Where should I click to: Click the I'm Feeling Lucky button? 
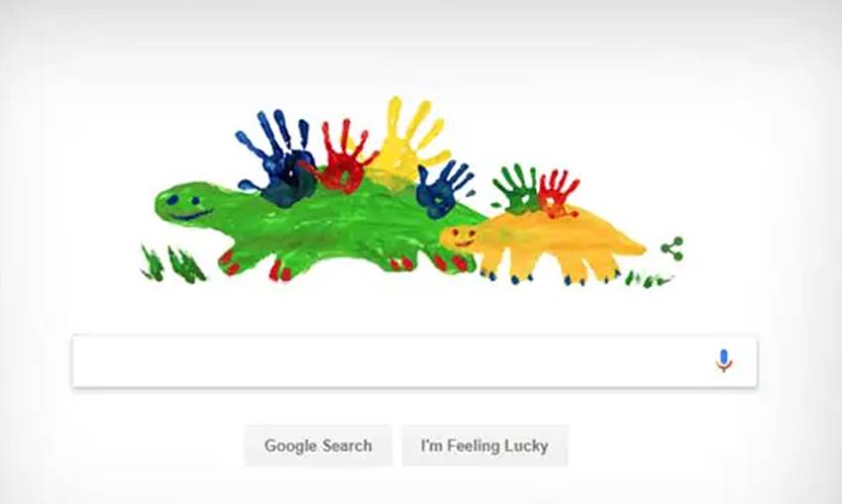coord(484,446)
